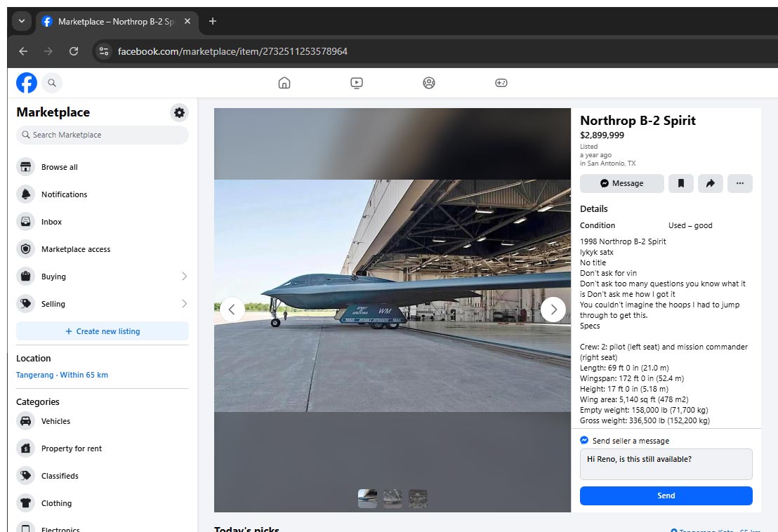Viewport: 778px width, 532px height.
Task: Click the Northrop B-2 Spirit title
Action: point(638,121)
